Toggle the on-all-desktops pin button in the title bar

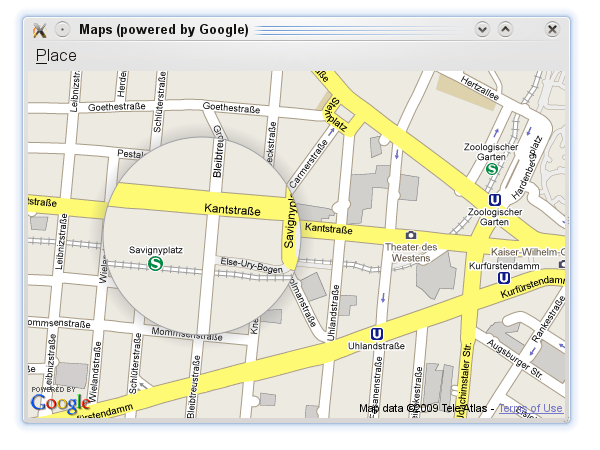click(62, 30)
